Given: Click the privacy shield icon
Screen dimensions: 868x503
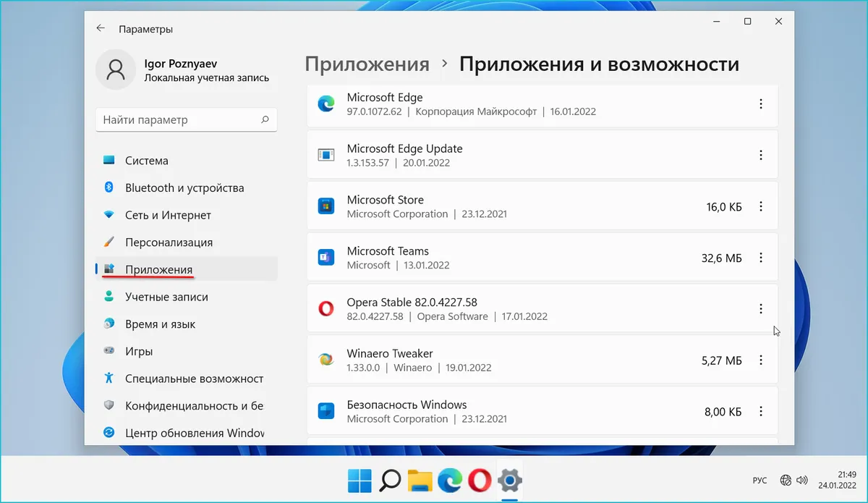Looking at the screenshot, I should click(x=109, y=406).
